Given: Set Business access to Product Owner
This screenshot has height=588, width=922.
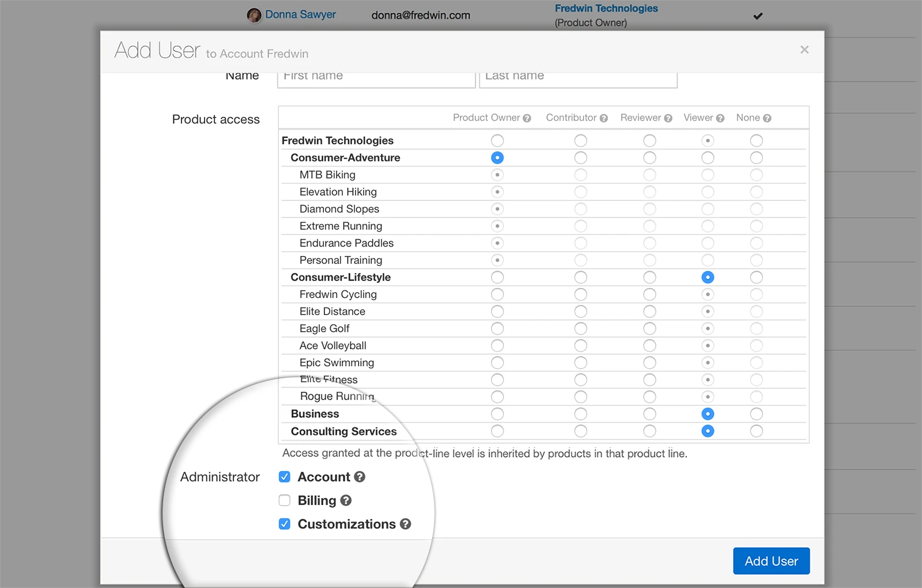Looking at the screenshot, I should (x=497, y=414).
